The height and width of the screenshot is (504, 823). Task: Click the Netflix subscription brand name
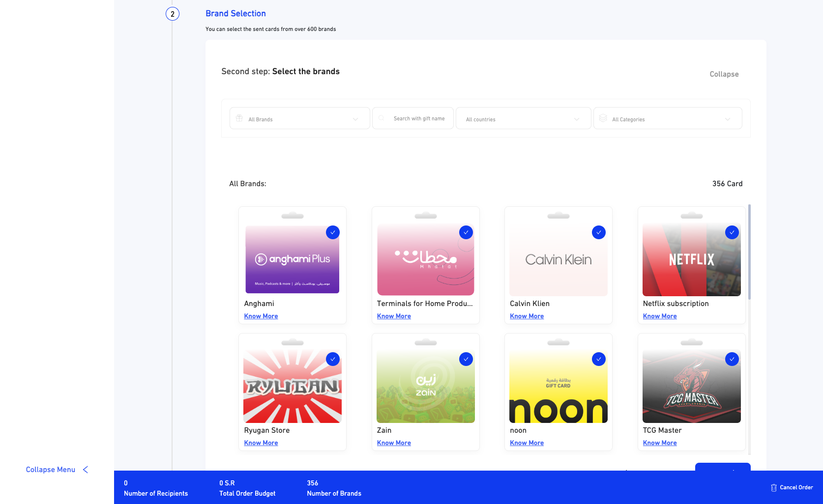(676, 304)
